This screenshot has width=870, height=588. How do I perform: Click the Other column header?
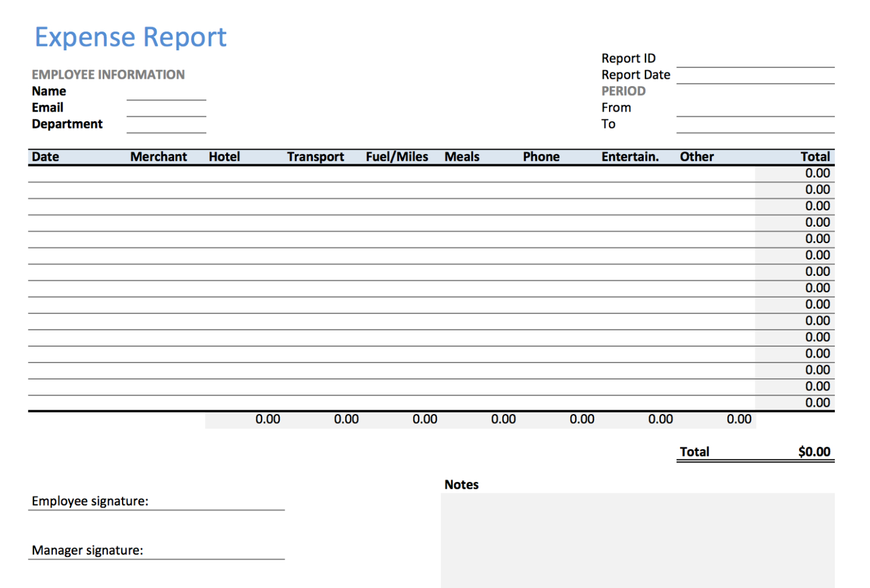(696, 156)
